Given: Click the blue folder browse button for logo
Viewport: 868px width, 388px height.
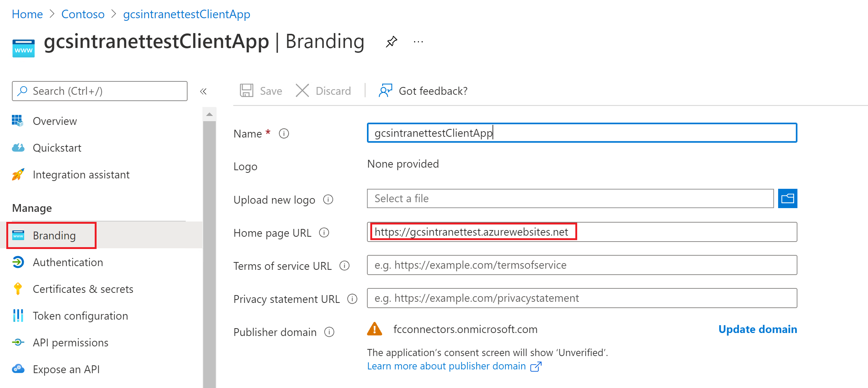Looking at the screenshot, I should tap(787, 198).
